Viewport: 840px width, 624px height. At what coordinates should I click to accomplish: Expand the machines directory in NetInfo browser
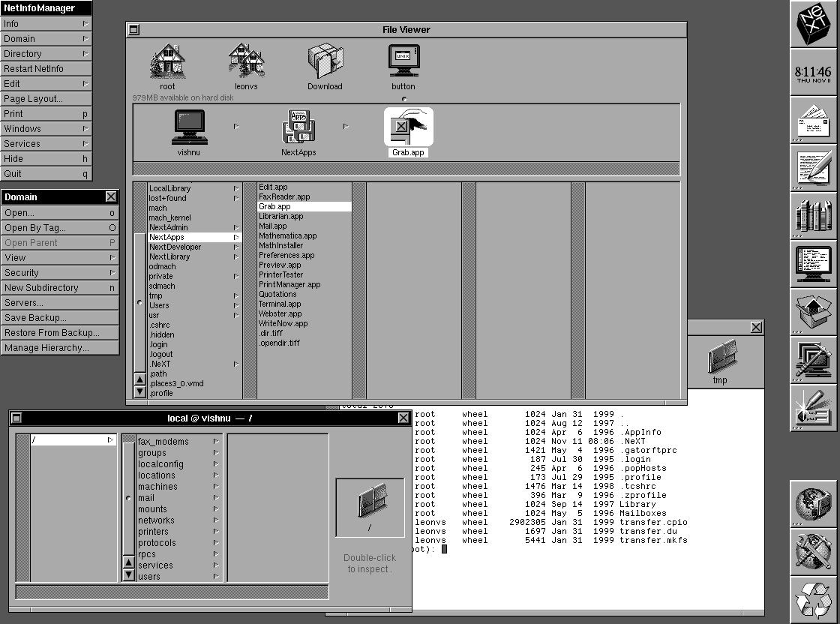[157, 487]
